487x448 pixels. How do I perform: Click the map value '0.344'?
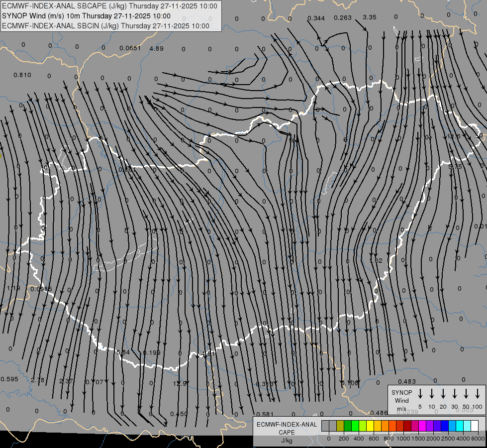(x=316, y=18)
